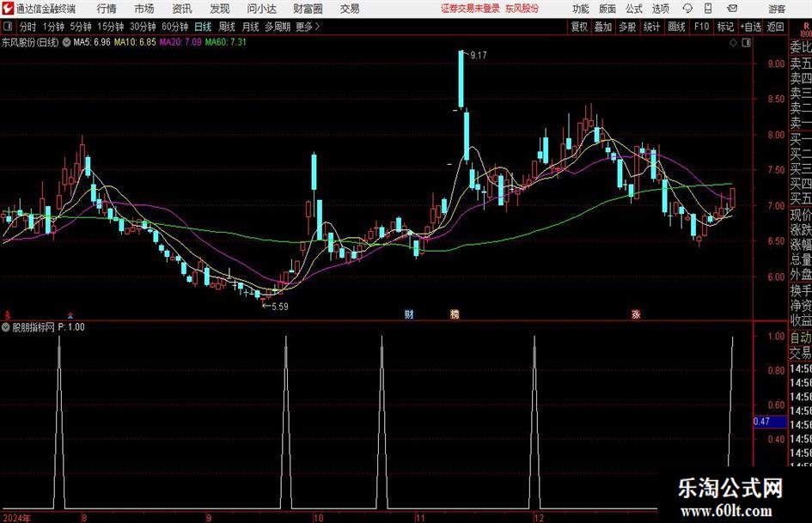The image size is (812, 523).
Task: Add stock with +自选 button
Action: click(751, 27)
